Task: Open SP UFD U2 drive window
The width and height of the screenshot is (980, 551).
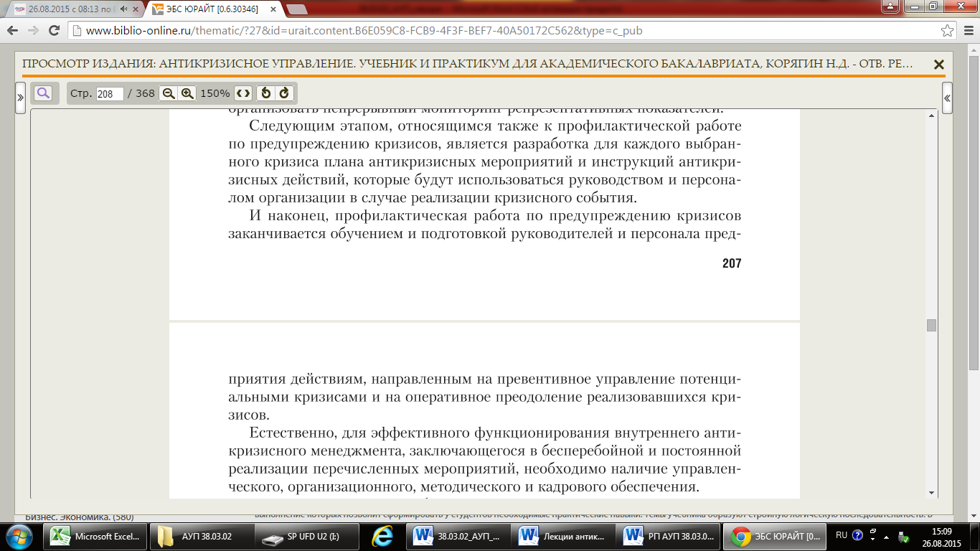Action: pyautogui.click(x=309, y=536)
